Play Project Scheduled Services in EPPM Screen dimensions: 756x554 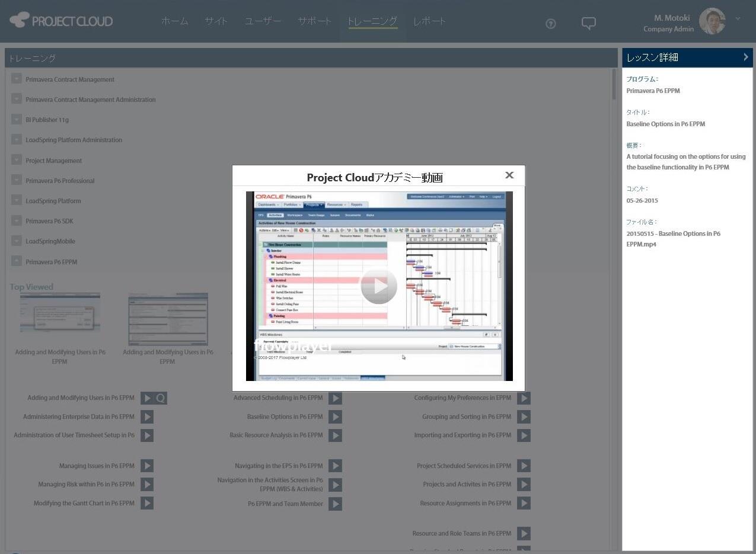524,466
